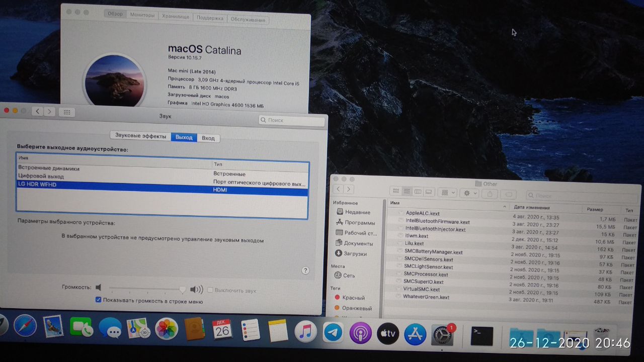
Task: Open the Хранилище tab in About This Mac
Action: pyautogui.click(x=176, y=17)
